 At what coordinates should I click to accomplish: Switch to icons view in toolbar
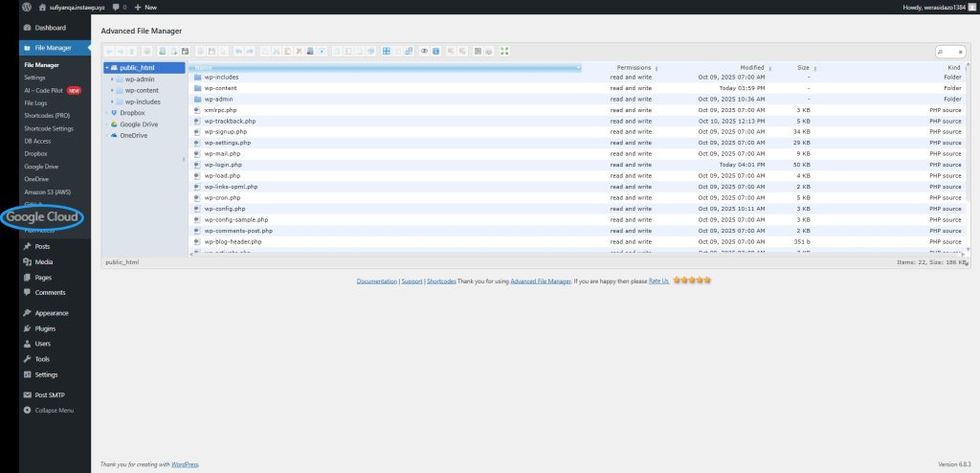[386, 51]
